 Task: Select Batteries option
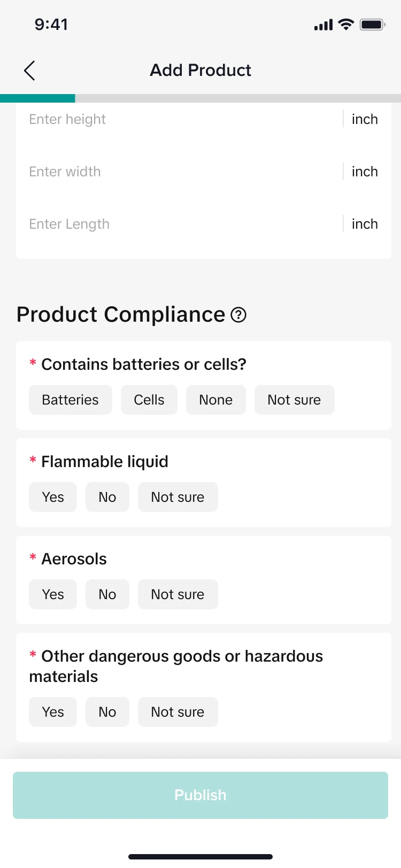tap(71, 400)
